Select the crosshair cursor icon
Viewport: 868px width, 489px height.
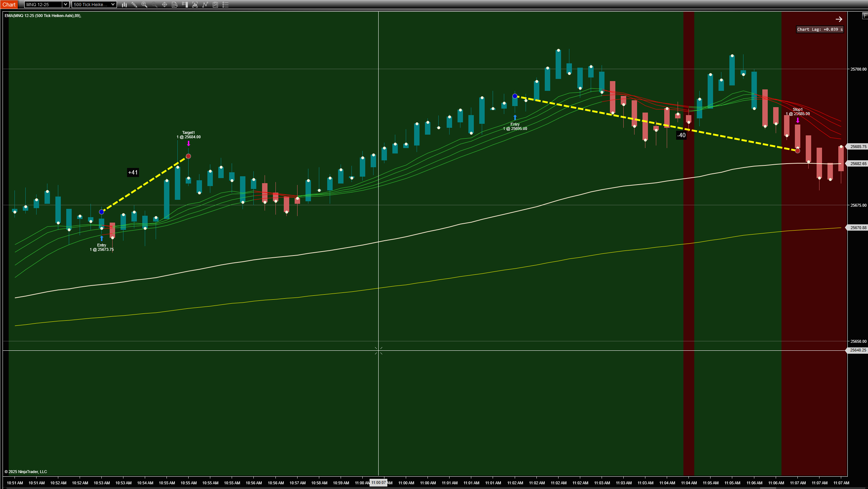point(164,5)
